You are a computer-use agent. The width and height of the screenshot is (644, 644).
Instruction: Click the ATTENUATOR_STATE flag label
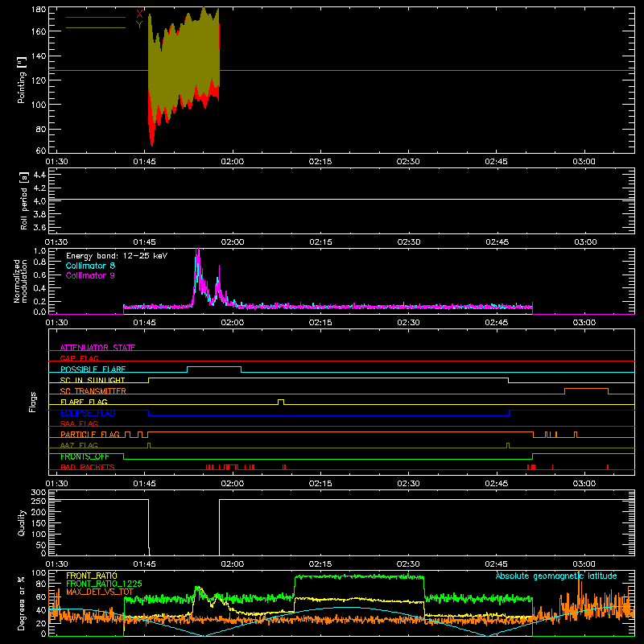(97, 348)
